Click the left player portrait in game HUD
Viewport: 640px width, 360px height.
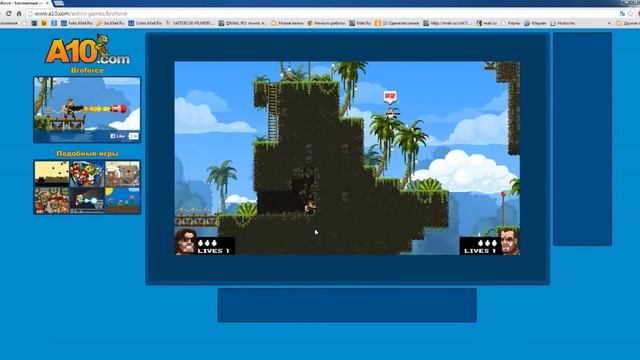click(186, 242)
